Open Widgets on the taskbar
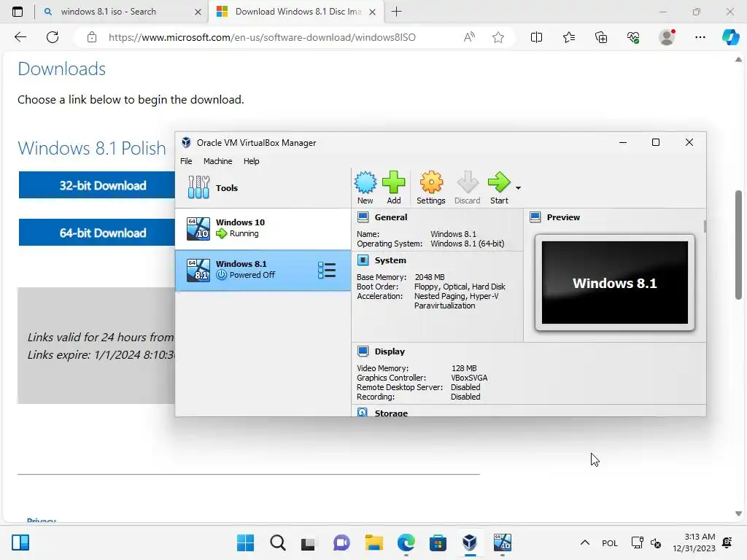The image size is (747, 560). tap(20, 542)
